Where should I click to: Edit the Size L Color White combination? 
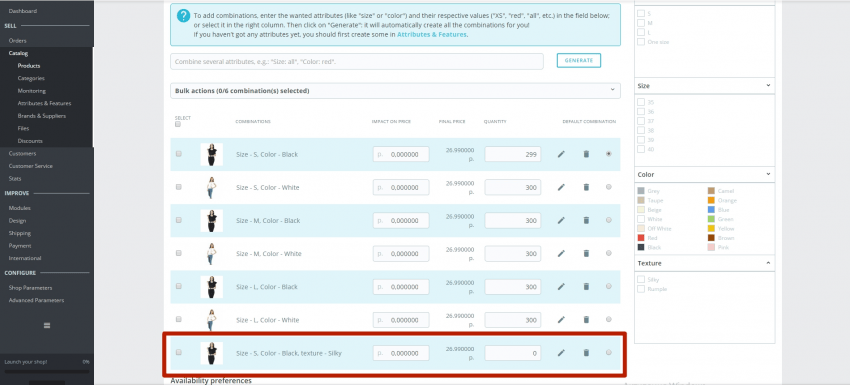tap(561, 319)
